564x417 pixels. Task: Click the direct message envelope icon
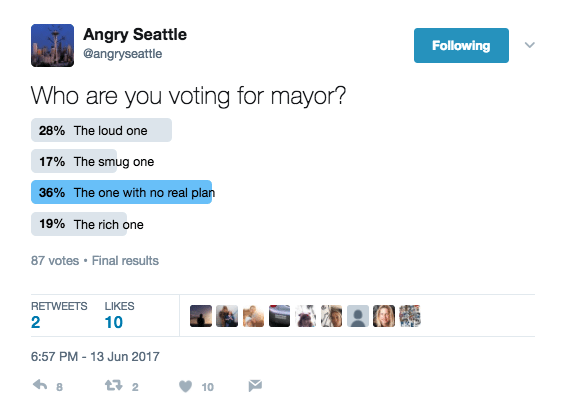[x=255, y=386]
